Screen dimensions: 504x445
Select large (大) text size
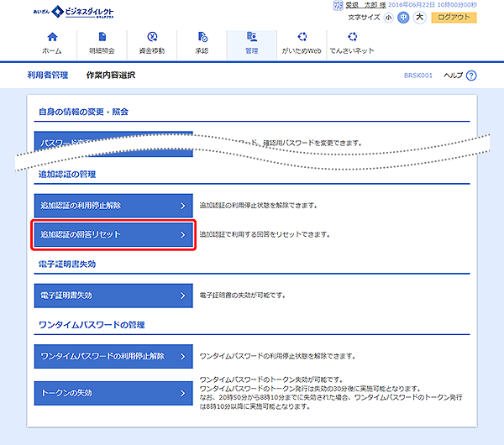[419, 18]
